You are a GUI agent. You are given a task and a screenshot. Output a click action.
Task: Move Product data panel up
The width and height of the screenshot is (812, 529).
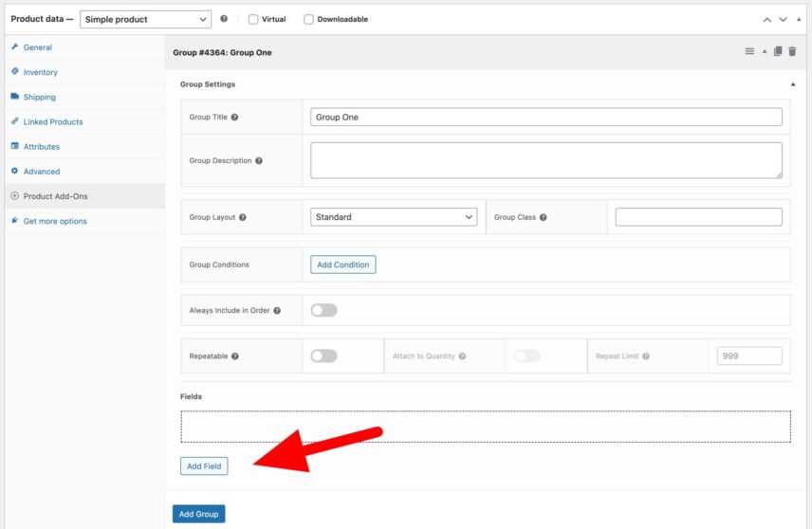click(x=767, y=20)
